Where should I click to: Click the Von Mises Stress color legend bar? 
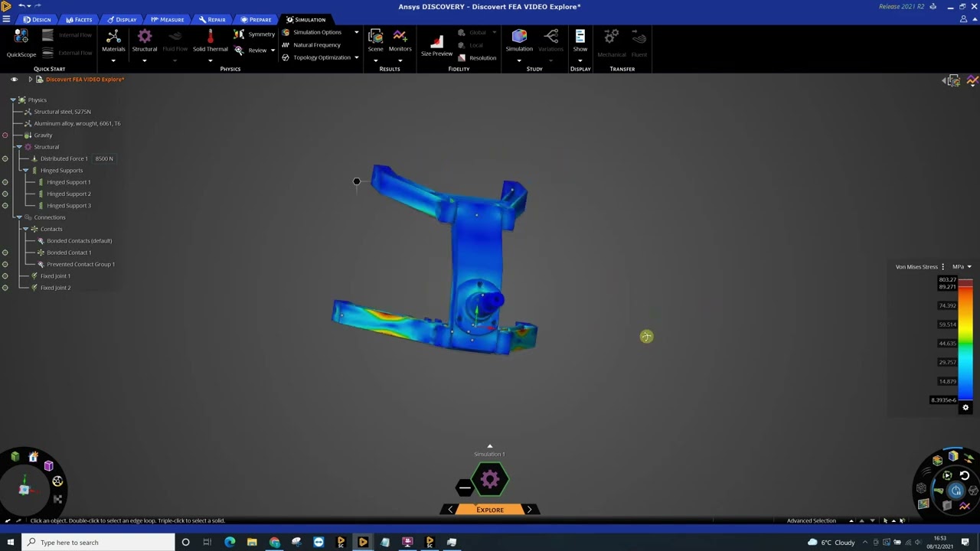point(965,341)
